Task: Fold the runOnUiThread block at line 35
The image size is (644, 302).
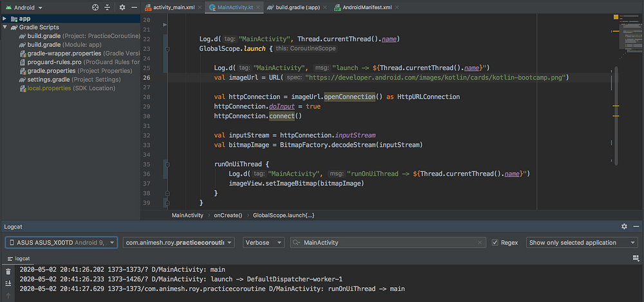Action: pyautogui.click(x=167, y=164)
